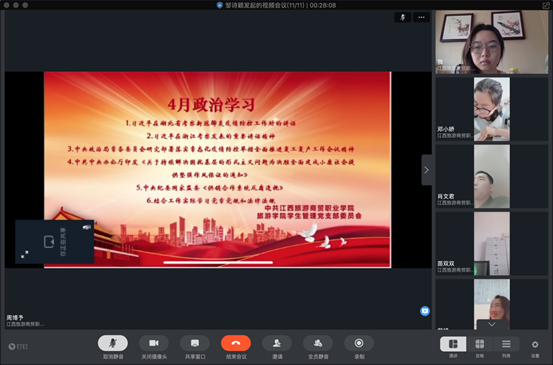Click the muted microphone indicator above presentation
The image size is (553, 365).
click(x=403, y=17)
